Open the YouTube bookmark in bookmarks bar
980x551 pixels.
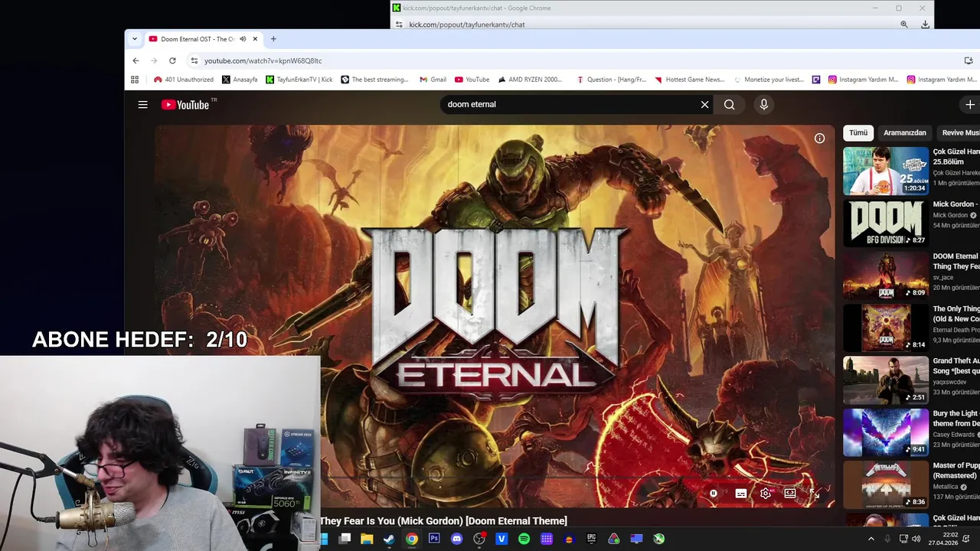coord(472,80)
